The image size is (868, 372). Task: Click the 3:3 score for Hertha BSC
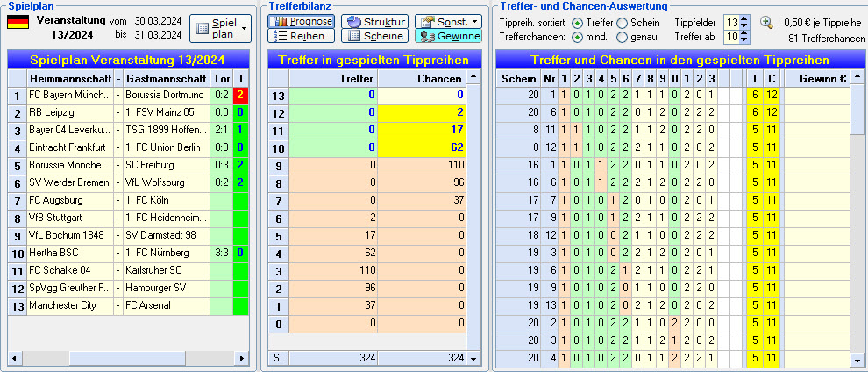point(222,253)
